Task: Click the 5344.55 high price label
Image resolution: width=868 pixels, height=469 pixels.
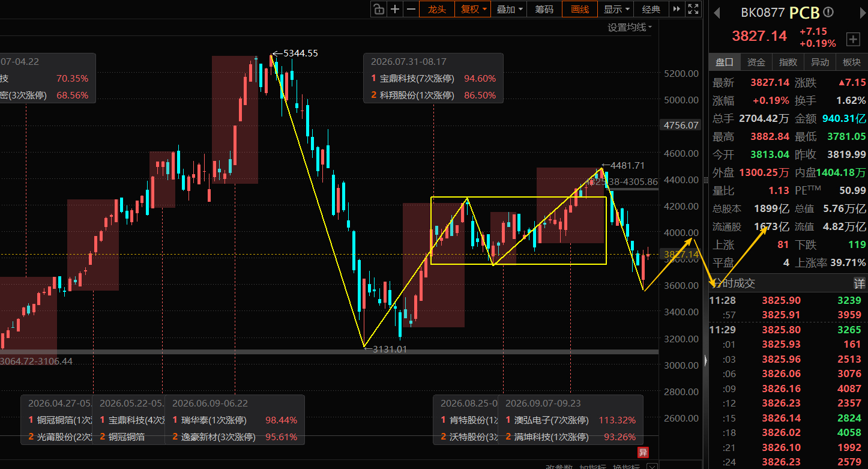Action: (x=301, y=53)
